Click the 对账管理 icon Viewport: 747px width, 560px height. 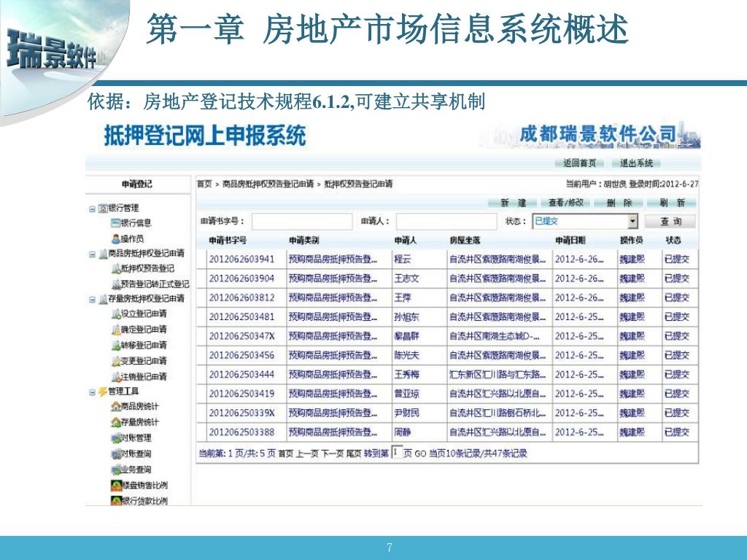115,438
